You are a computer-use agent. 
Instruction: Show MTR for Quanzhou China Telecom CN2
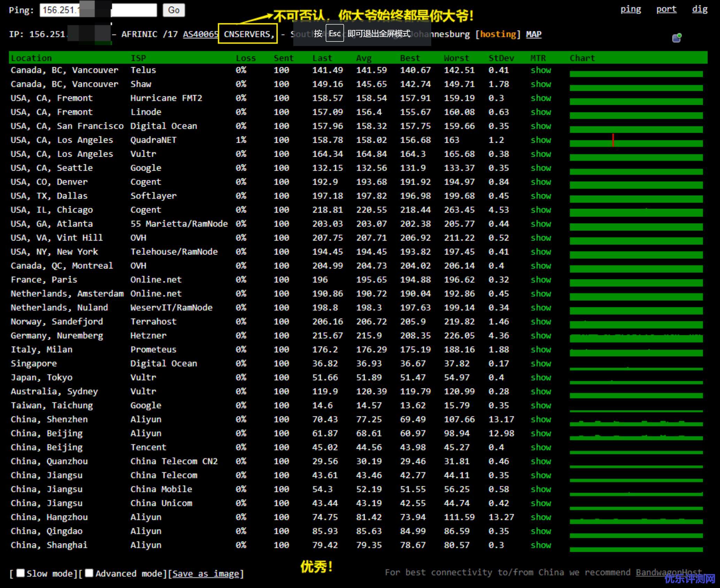(x=541, y=461)
